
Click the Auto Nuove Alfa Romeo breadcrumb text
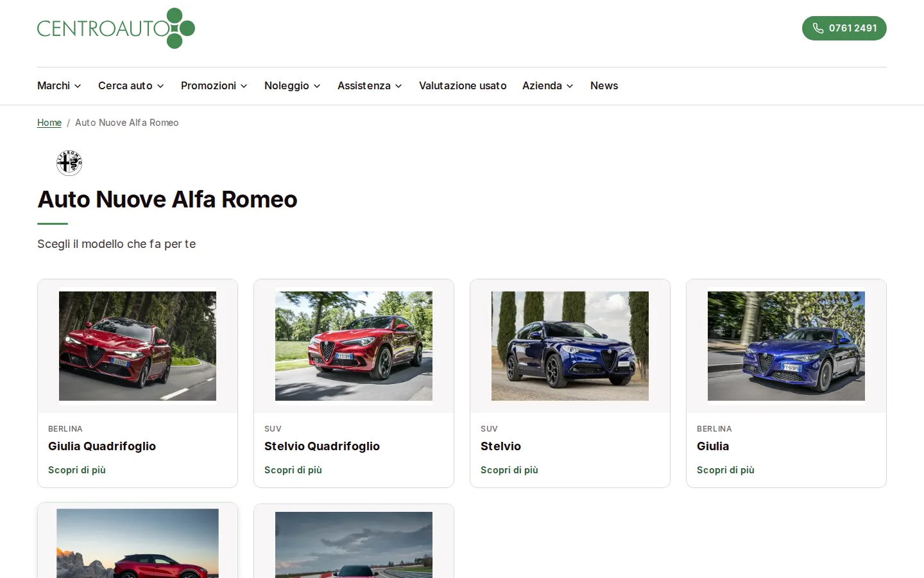click(x=127, y=123)
